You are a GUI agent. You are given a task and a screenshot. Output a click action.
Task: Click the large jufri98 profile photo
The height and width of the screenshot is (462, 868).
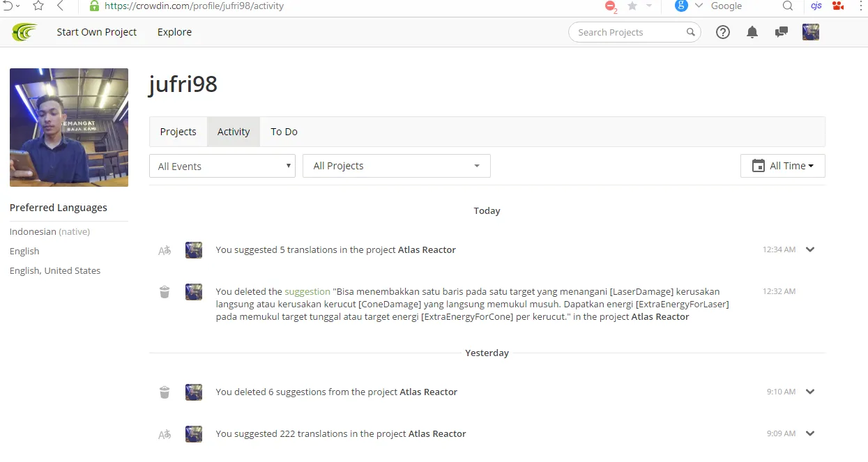69,128
